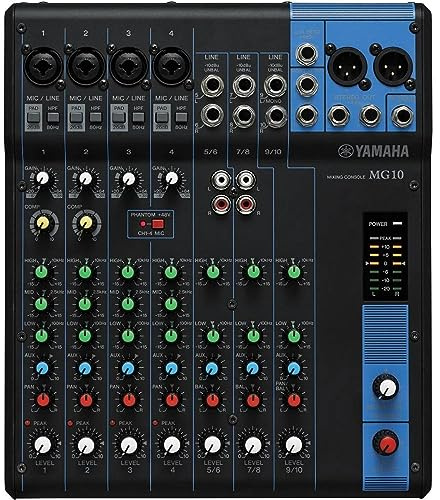The height and width of the screenshot is (500, 440).
Task: Click the headphones jack in the blue output panel
Action: click(x=403, y=117)
